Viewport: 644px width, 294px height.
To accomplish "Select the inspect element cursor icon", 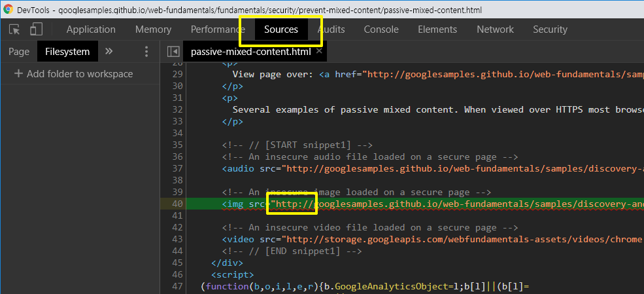I will 15,29.
